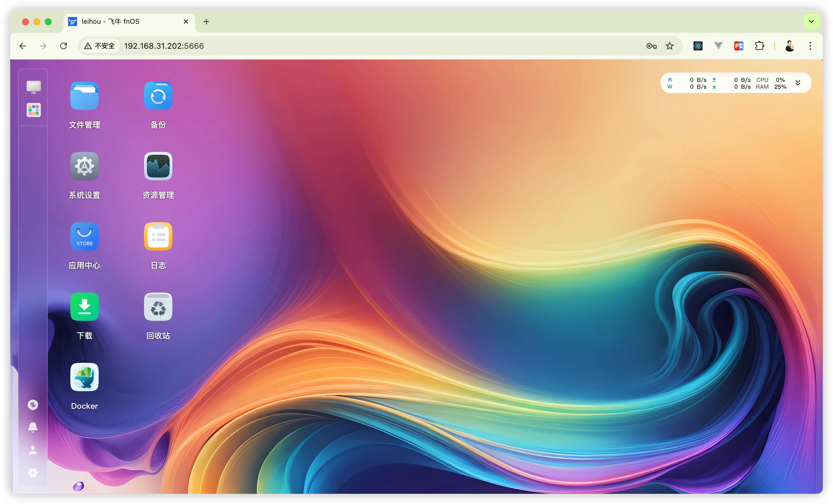Open the 回收站 recycle bin
833x504 pixels.
pyautogui.click(x=158, y=307)
